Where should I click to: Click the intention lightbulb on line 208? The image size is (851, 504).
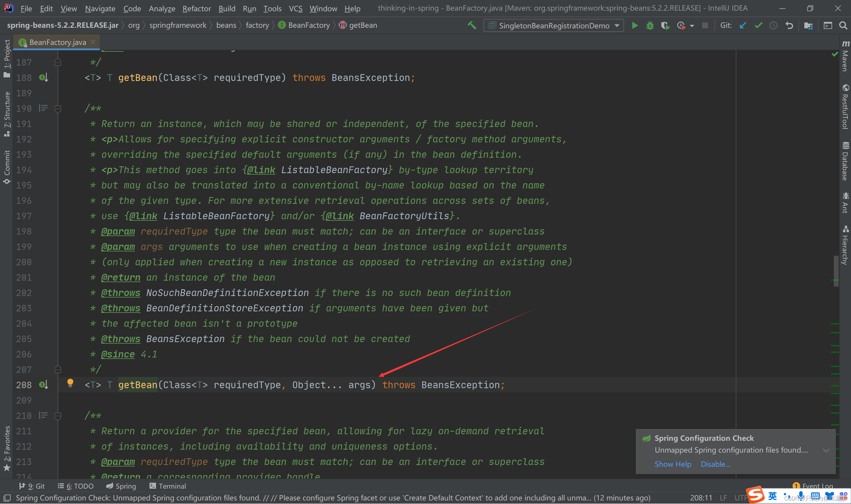[70, 383]
